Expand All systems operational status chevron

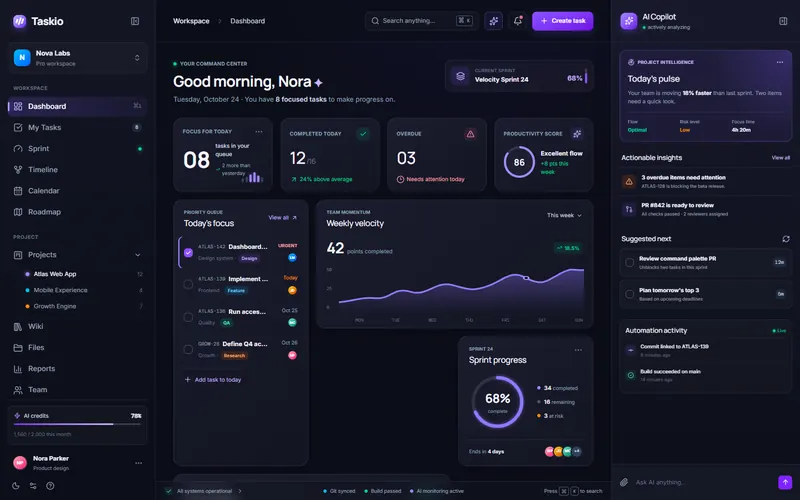[240, 491]
